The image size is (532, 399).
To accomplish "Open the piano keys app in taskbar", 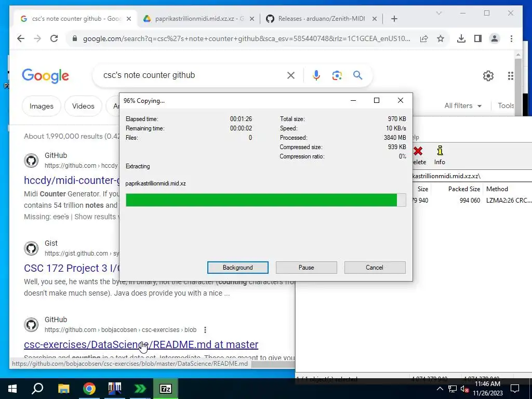I will pos(115,389).
